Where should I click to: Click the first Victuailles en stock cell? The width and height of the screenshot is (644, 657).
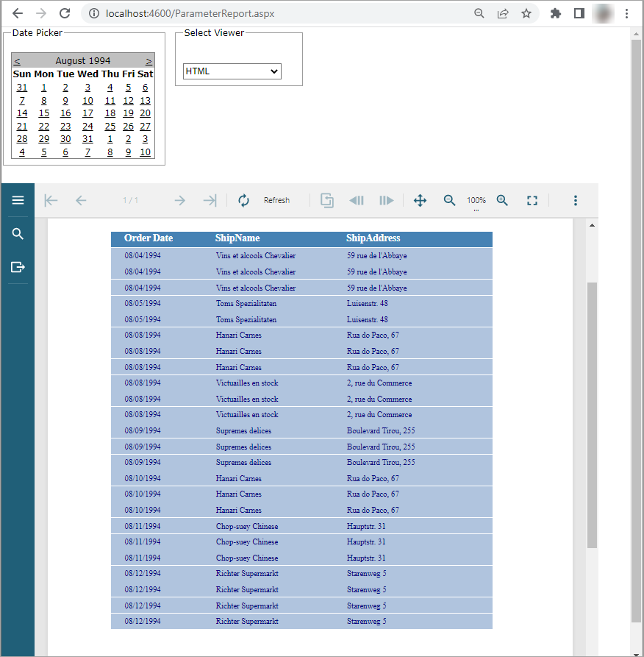[247, 383]
